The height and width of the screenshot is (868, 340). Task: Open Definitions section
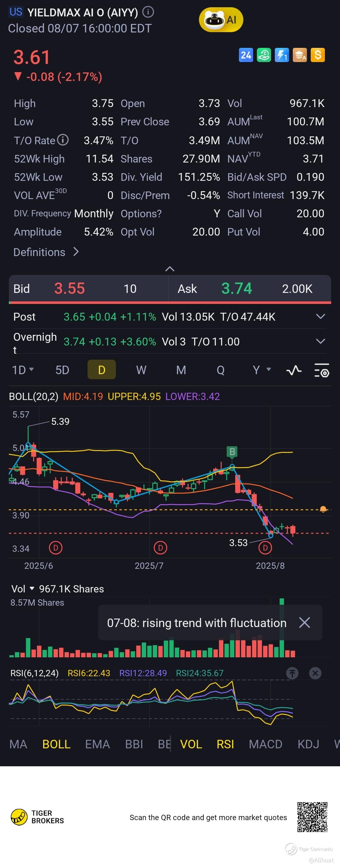(46, 252)
